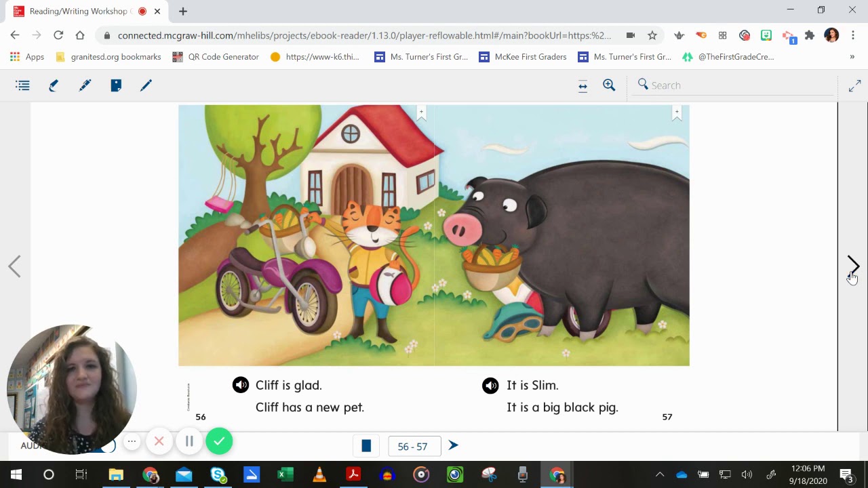Open McKee First Graders bookmark
The width and height of the screenshot is (868, 488).
coord(523,57)
